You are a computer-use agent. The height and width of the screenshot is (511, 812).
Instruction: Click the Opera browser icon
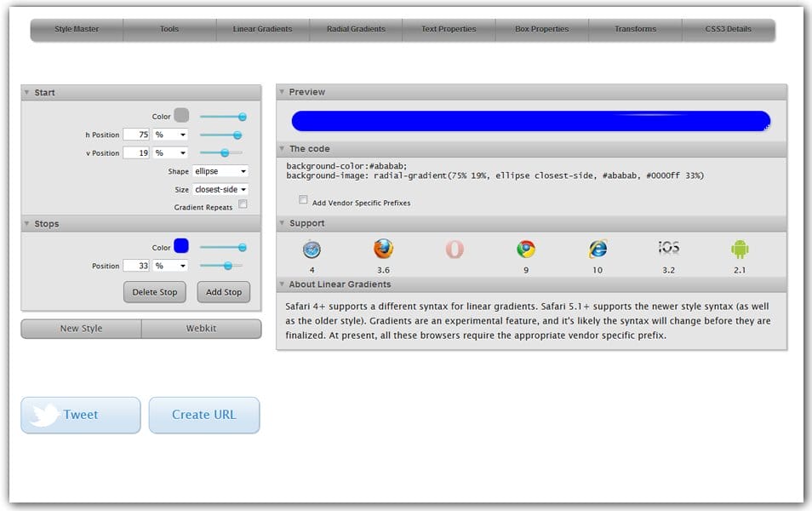[x=455, y=250]
